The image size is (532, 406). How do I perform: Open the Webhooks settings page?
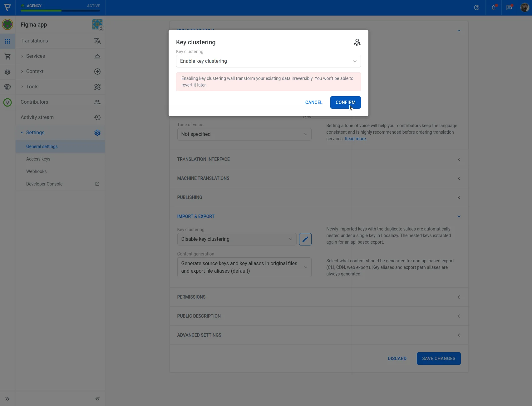36,171
